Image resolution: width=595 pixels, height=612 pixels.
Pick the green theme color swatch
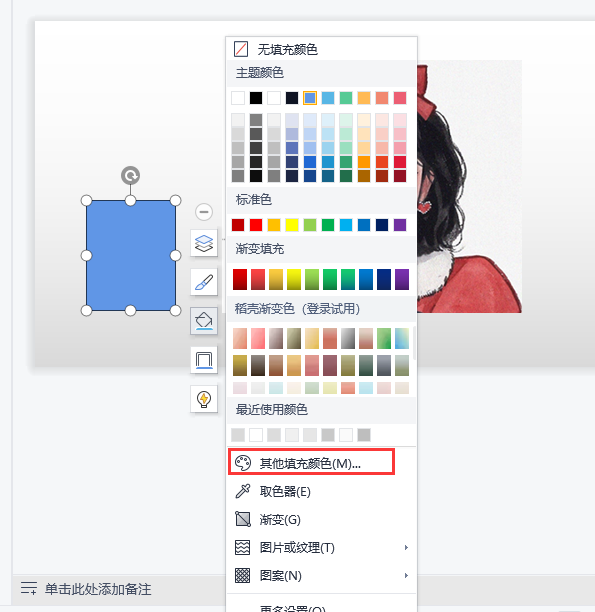(346, 98)
